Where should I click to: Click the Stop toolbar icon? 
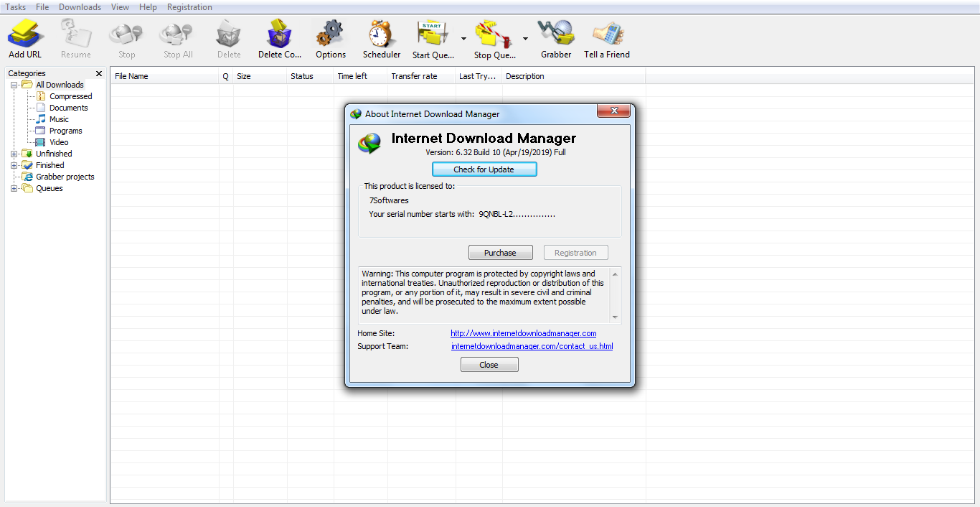tap(126, 34)
